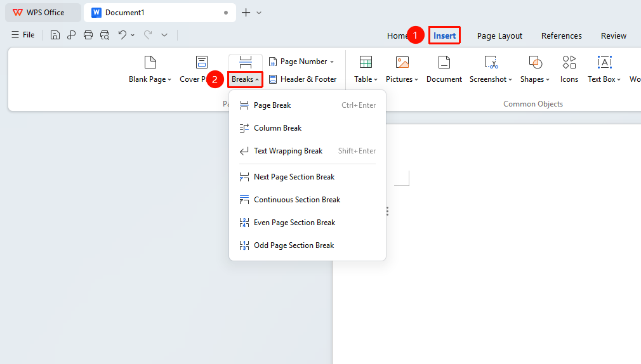This screenshot has width=641, height=364.
Task: Click the three-dot pane handle
Action: pos(387,211)
